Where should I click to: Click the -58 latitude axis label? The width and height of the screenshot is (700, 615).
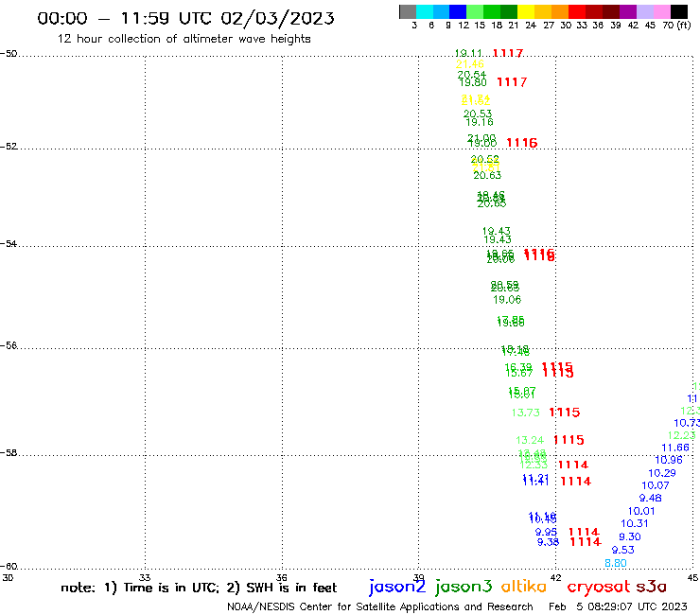point(9,453)
